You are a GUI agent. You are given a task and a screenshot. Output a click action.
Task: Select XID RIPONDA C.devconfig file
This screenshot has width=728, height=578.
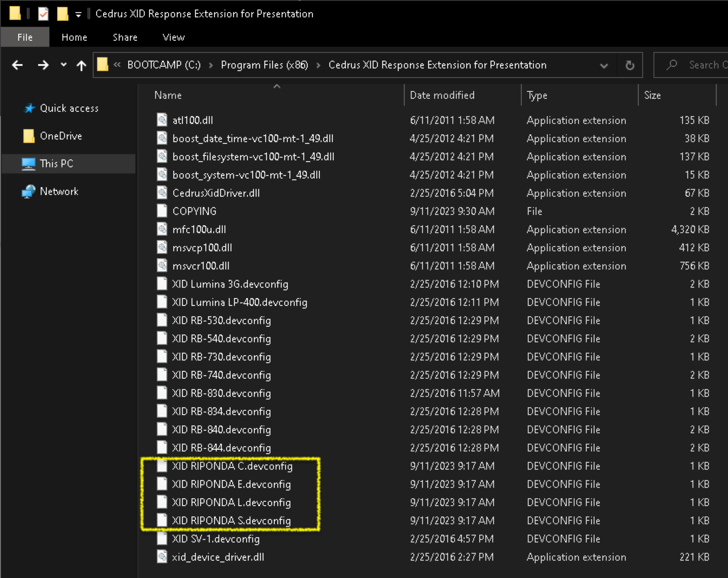pos(232,466)
